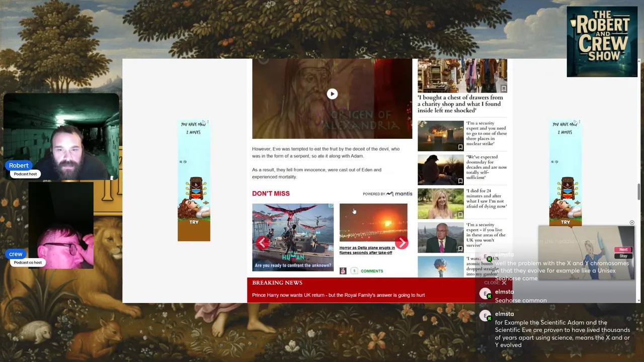644x362 pixels.
Task: Open atomic bomb in garden headline
Action: click(x=482, y=266)
